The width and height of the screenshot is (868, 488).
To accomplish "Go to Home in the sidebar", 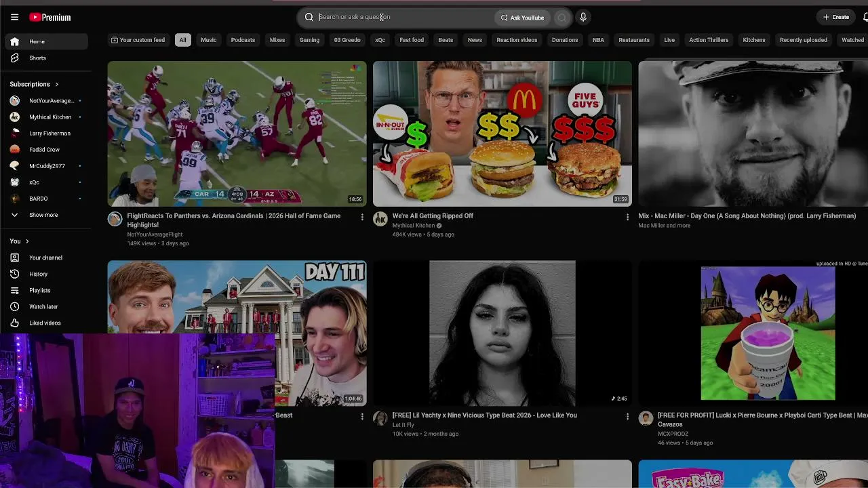I will pyautogui.click(x=46, y=41).
